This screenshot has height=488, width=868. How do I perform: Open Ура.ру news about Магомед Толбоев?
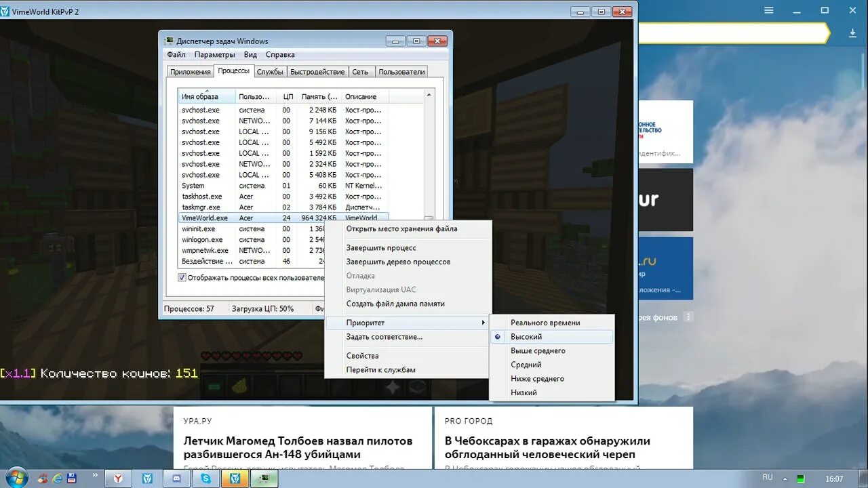(298, 448)
